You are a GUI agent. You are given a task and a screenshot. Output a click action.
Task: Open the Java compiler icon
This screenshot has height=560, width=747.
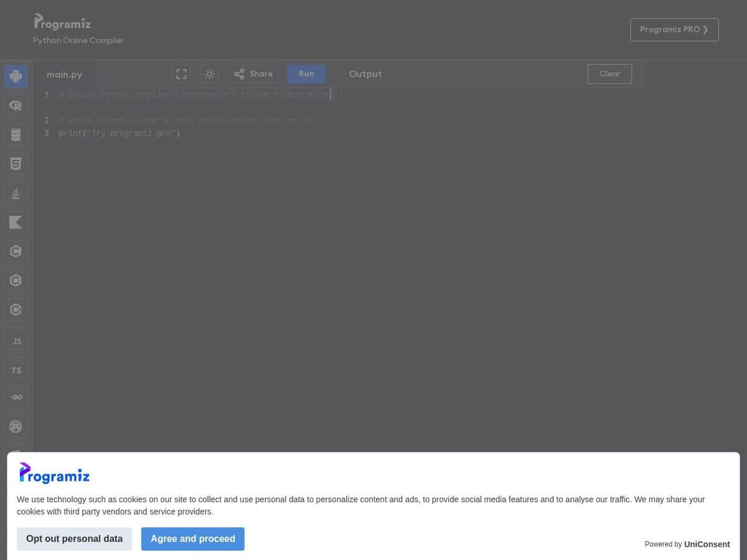tap(16, 194)
